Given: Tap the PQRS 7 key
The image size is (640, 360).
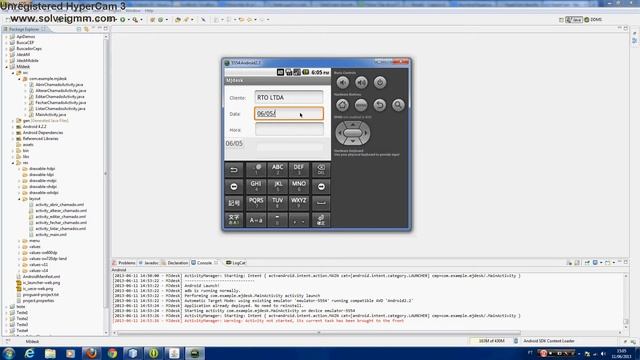Looking at the screenshot, I should 256,203.
